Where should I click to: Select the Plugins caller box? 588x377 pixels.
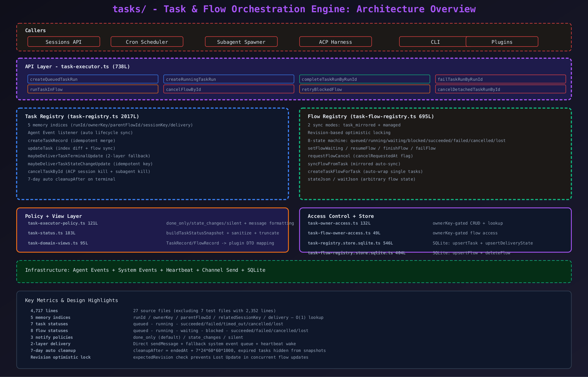point(502,42)
